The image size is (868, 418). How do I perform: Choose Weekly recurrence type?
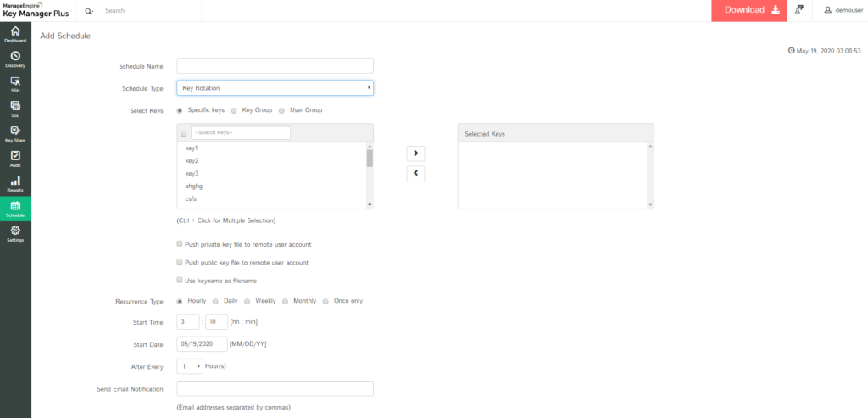(248, 301)
